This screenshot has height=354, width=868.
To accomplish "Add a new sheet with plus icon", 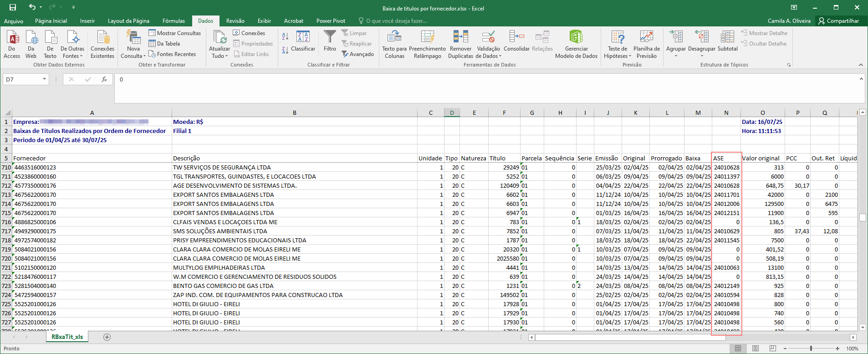I will [x=107, y=337].
